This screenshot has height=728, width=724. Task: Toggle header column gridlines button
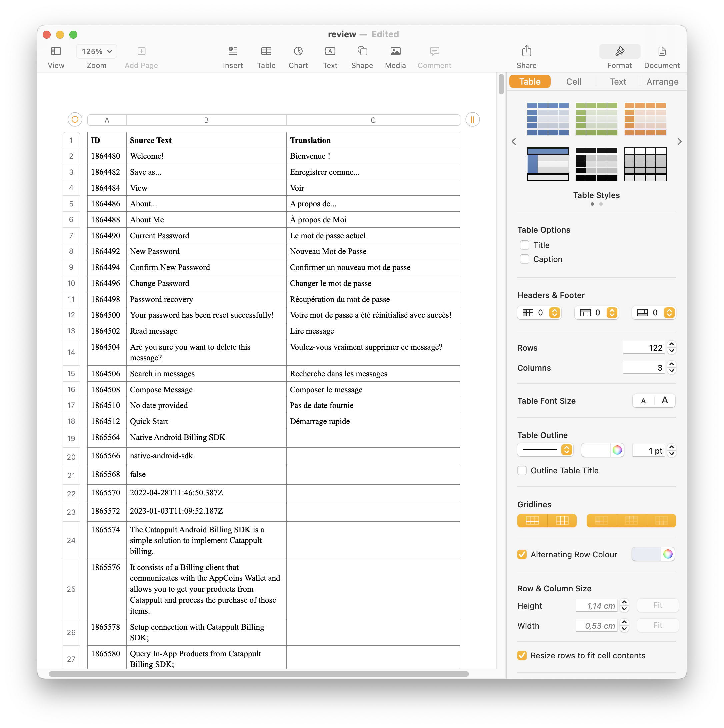601,520
